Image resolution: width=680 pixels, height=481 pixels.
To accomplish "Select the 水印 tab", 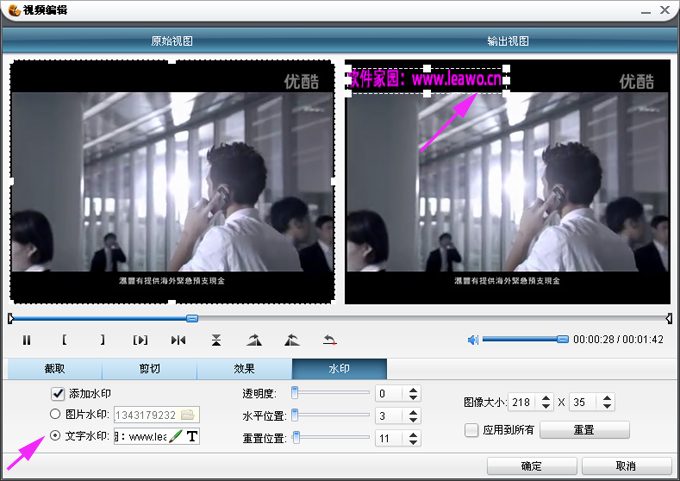I will [339, 369].
